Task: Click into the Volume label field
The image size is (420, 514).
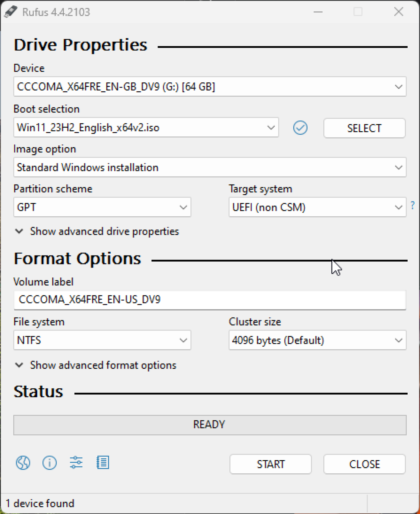Action: (210, 300)
